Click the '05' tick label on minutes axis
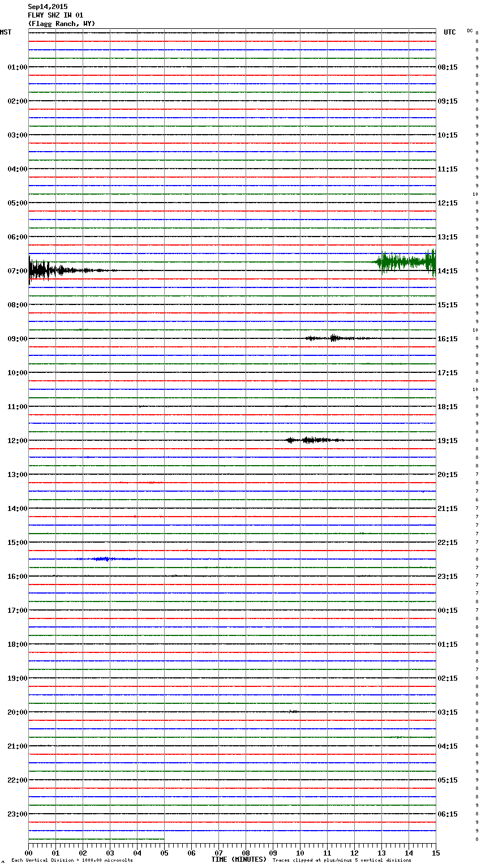481x868 pixels. point(164,853)
